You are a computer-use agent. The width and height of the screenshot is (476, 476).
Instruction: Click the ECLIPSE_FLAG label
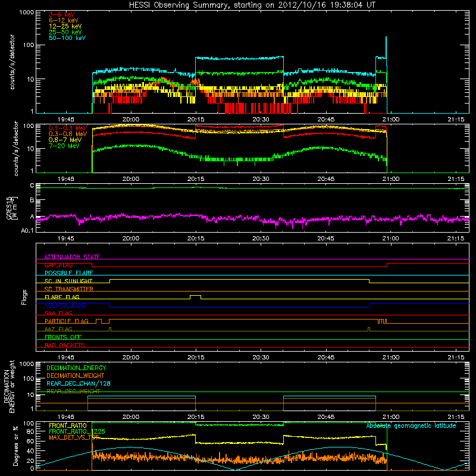[65, 305]
